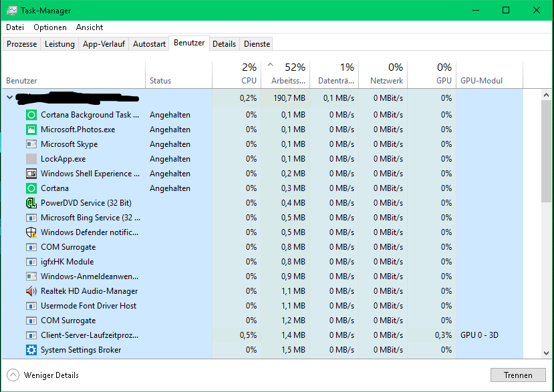Screen dimensions: 554x392
Task: Select the Windows Defender notification row name
Action: tap(90, 232)
